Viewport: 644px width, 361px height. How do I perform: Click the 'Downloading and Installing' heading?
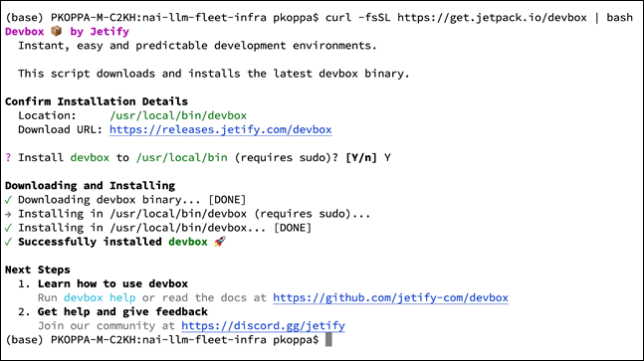tap(90, 186)
